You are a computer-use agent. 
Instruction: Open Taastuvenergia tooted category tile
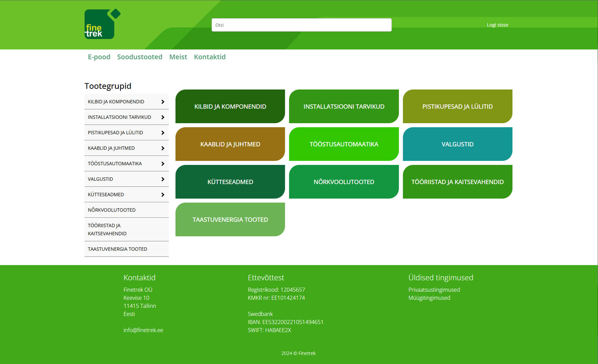pos(230,219)
